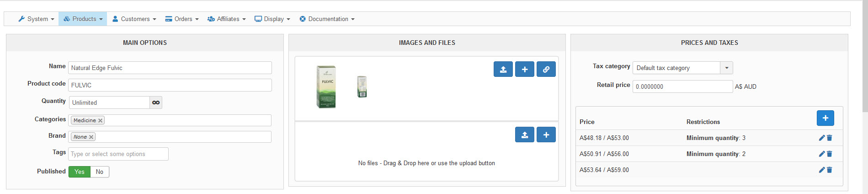Delete the A$53.64 price row
868x194 pixels.
click(830, 170)
